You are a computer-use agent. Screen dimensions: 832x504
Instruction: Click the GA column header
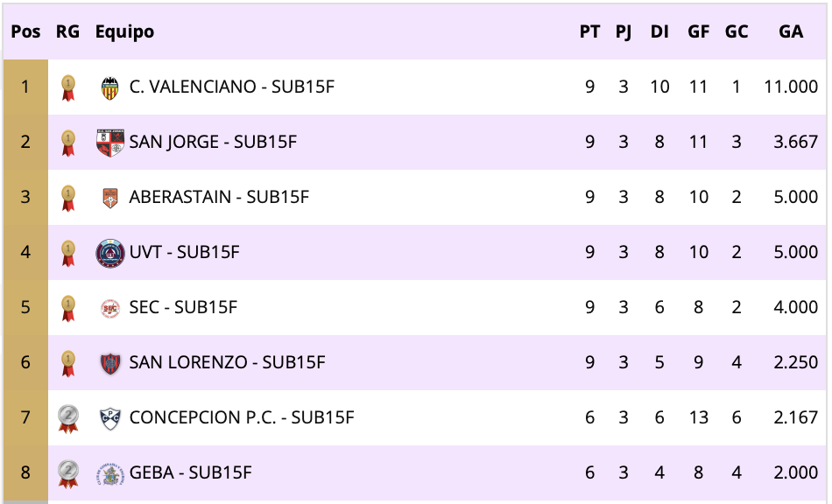click(790, 32)
